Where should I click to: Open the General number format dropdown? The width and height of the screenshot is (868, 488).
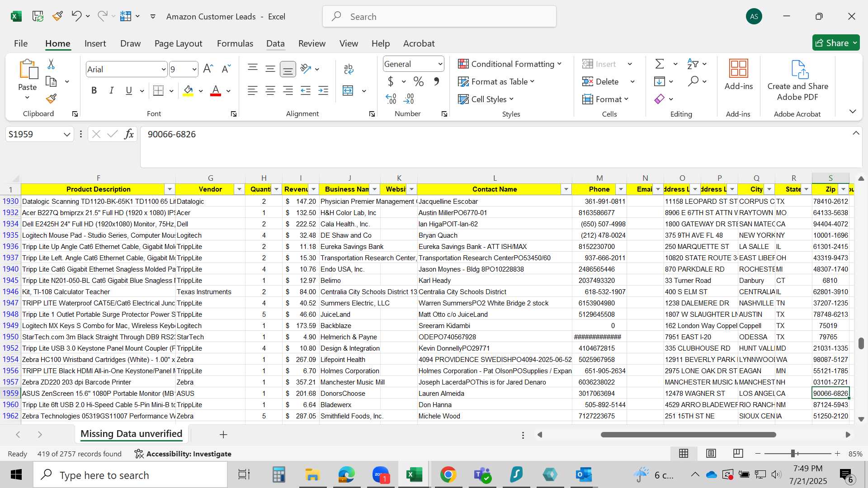(440, 64)
